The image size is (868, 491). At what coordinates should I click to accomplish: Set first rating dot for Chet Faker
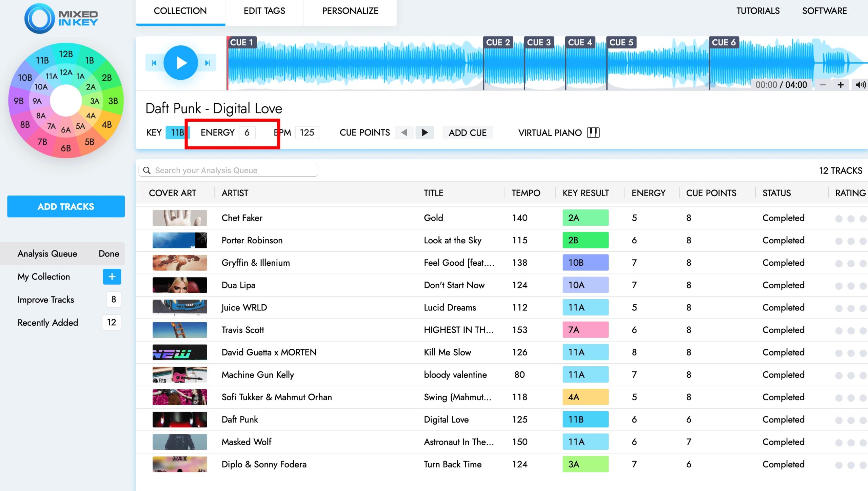coord(839,219)
